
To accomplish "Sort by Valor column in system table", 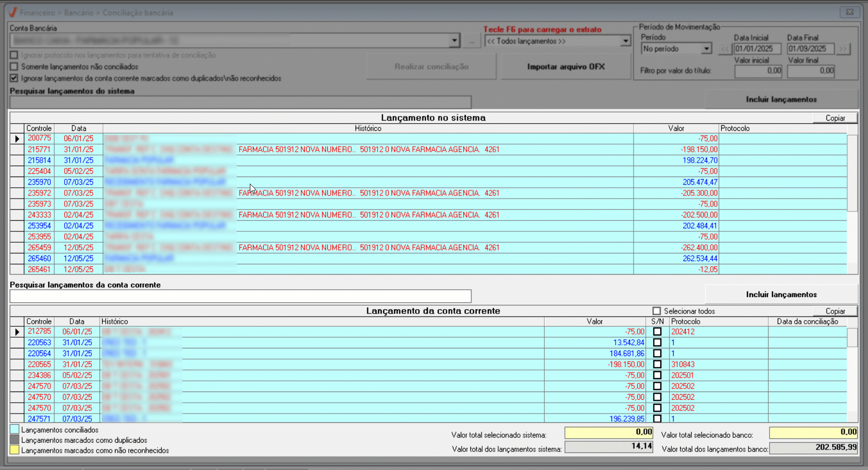I will tap(676, 128).
